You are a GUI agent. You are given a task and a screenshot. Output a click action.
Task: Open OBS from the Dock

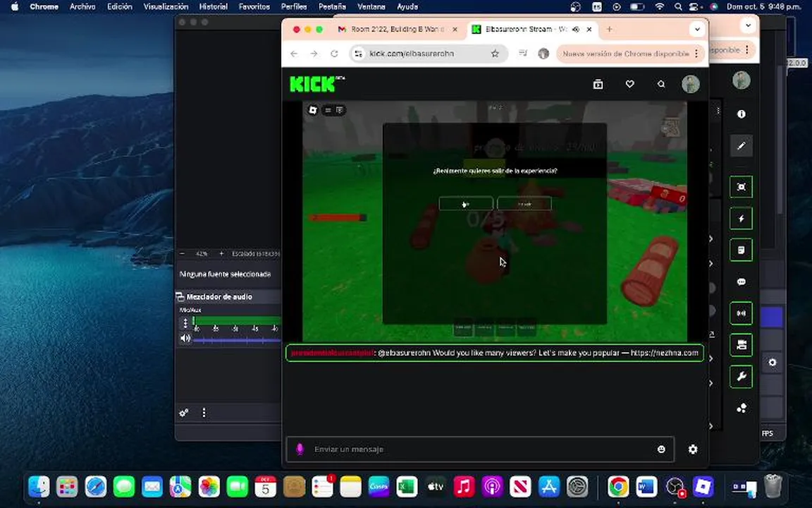point(675,487)
